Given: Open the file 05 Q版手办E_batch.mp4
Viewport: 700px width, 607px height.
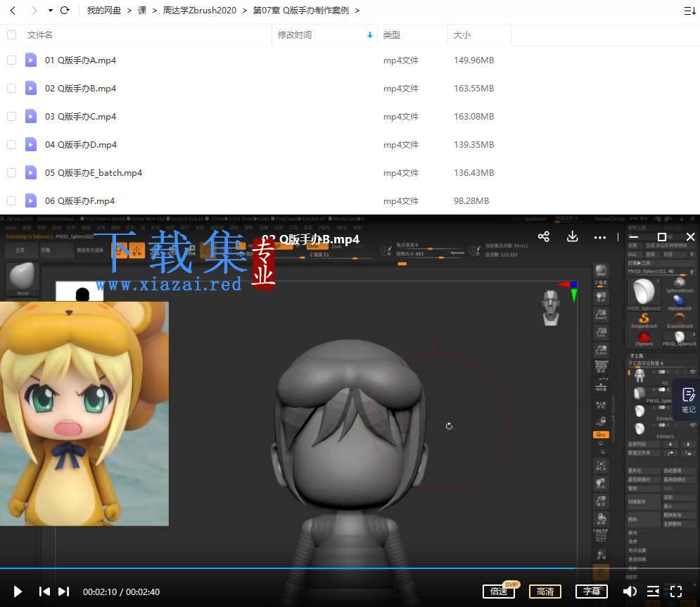Looking at the screenshot, I should tap(94, 173).
